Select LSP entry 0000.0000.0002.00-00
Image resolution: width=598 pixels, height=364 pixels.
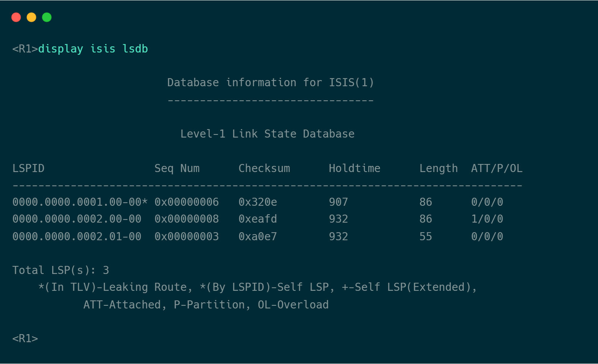point(77,219)
